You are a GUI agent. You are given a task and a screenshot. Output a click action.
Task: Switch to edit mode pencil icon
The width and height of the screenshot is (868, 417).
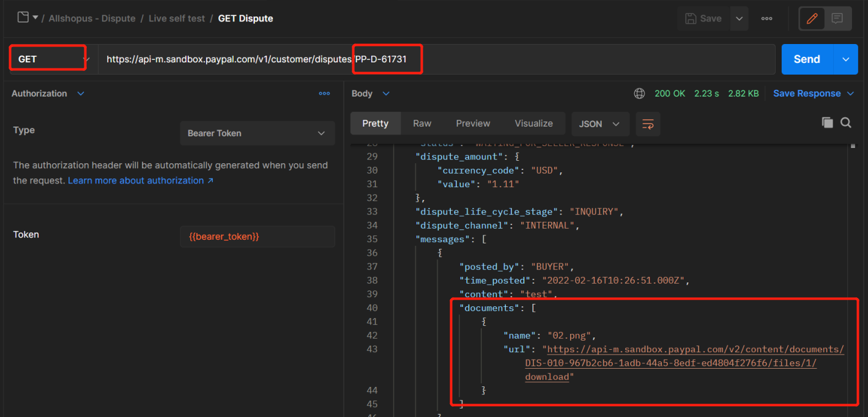point(812,18)
